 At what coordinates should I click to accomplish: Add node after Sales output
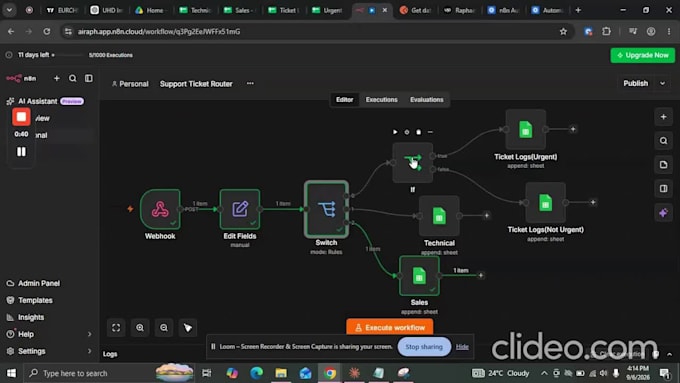[481, 275]
